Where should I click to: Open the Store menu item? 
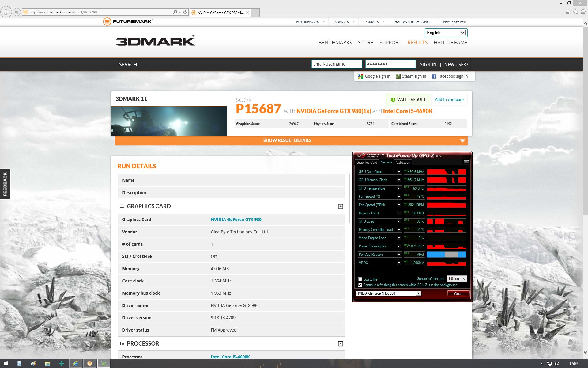click(x=366, y=43)
